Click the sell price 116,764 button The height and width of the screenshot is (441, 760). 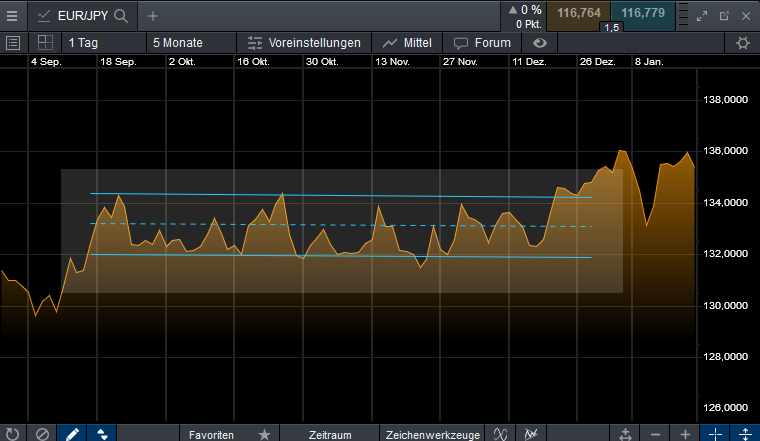pyautogui.click(x=579, y=13)
